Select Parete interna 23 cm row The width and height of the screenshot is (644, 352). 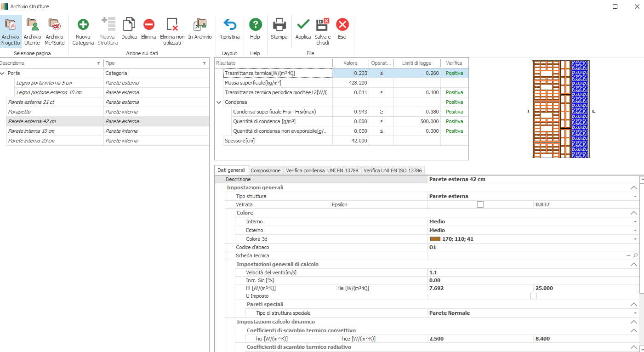(31, 141)
